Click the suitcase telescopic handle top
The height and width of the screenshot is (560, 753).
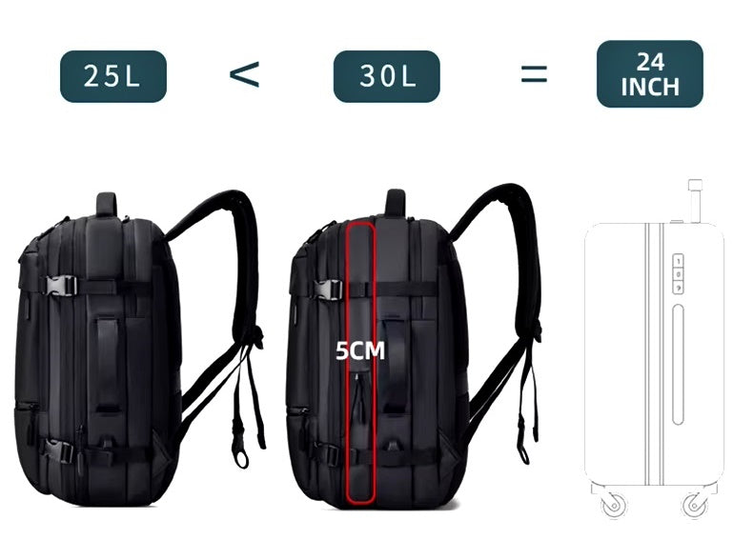pyautogui.click(x=695, y=185)
